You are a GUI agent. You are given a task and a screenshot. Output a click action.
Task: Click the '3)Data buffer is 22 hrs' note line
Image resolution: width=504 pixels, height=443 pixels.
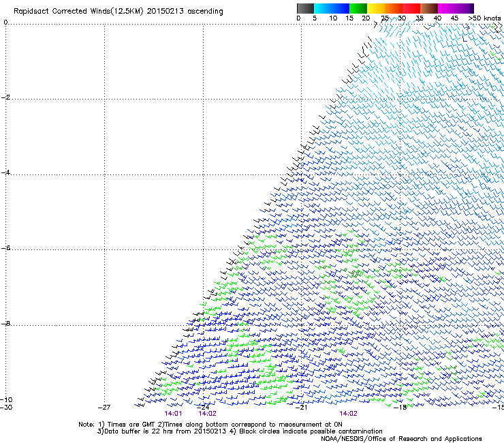[x=240, y=431]
